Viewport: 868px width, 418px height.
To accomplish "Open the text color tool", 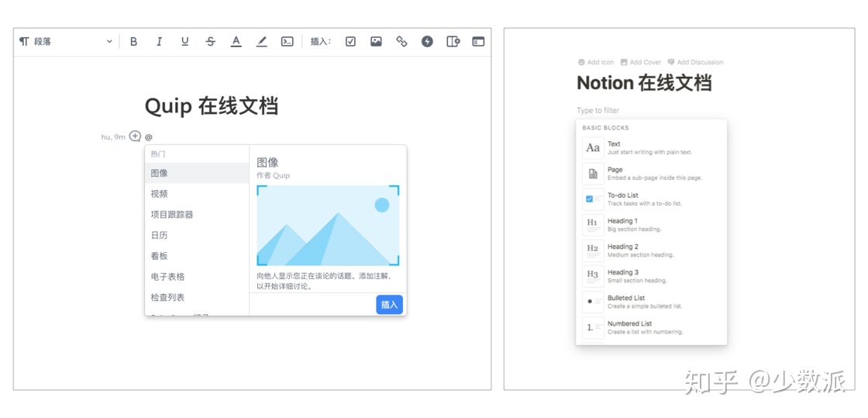I will (236, 42).
